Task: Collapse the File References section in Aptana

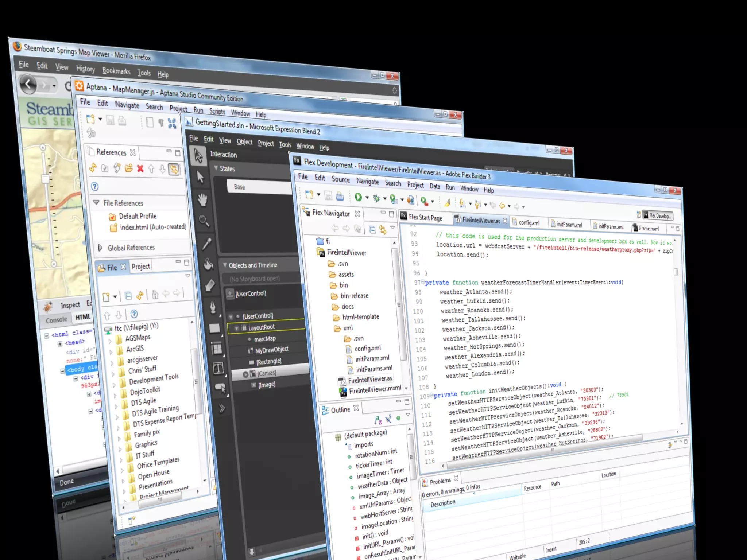Action: 96,202
